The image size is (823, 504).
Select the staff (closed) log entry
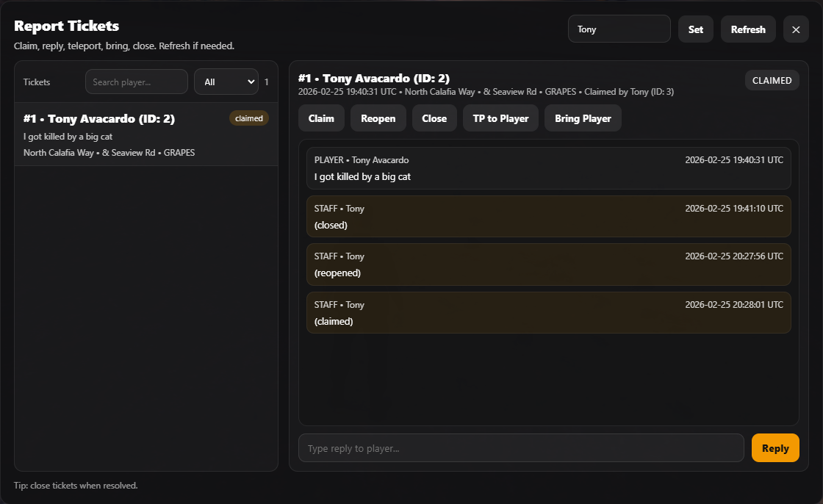(548, 217)
